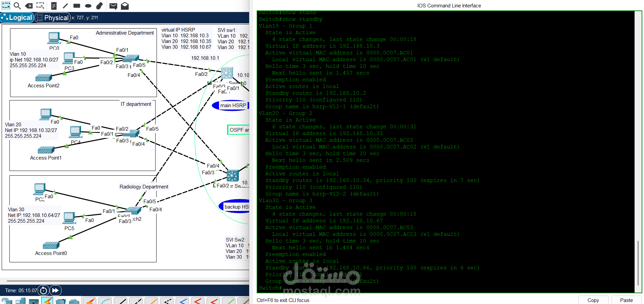Select the lower multilayer switch (backup HSRP)
The width and height of the screenshot is (644, 304).
pyautogui.click(x=232, y=175)
